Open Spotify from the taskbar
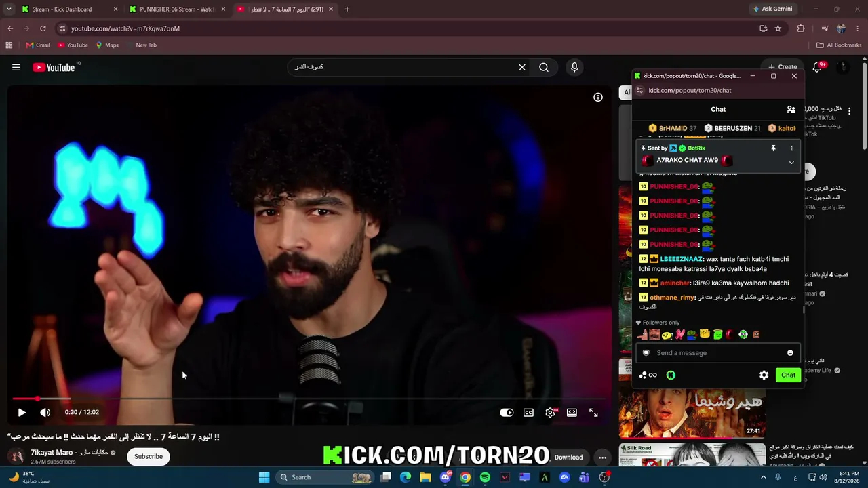This screenshot has width=868, height=488. click(485, 477)
